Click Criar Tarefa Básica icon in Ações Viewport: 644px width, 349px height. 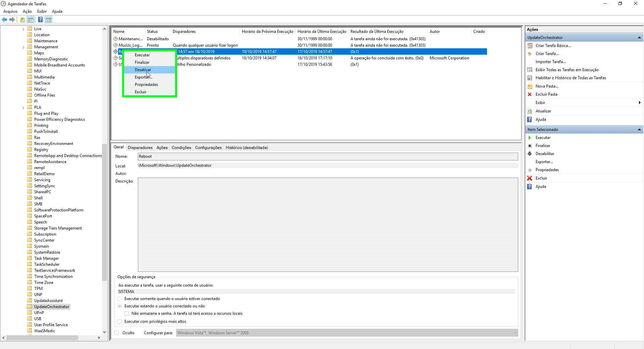(x=530, y=46)
